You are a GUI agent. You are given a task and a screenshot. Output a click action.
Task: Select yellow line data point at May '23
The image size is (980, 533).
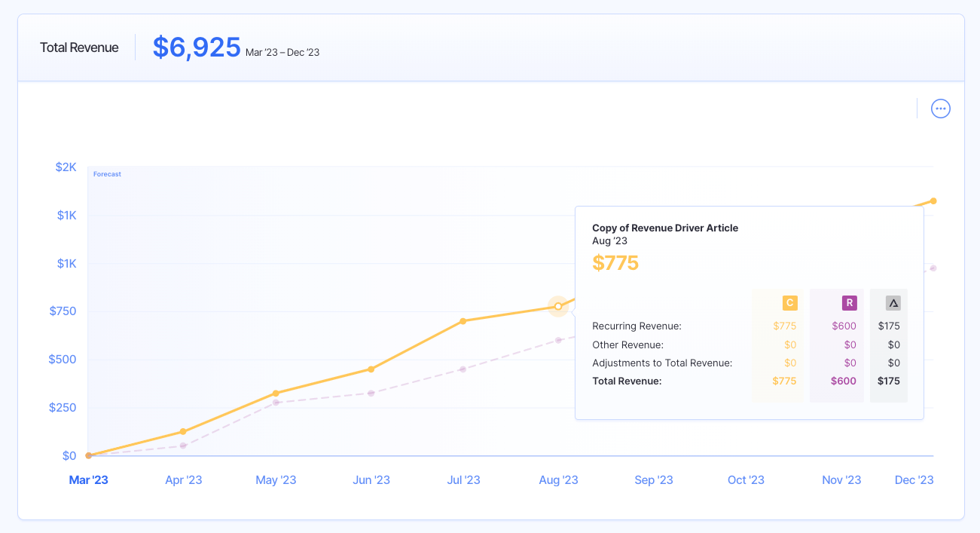pyautogui.click(x=276, y=394)
